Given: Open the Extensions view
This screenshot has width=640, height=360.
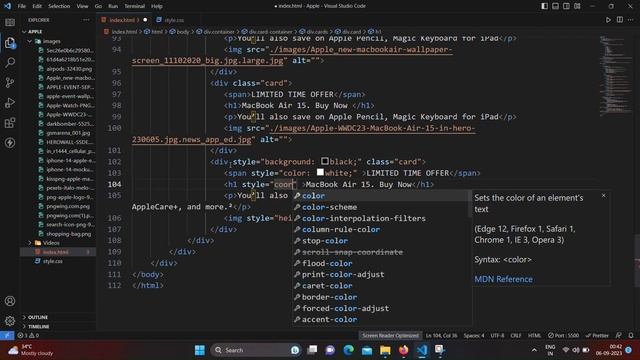Looking at the screenshot, I should 10,122.
